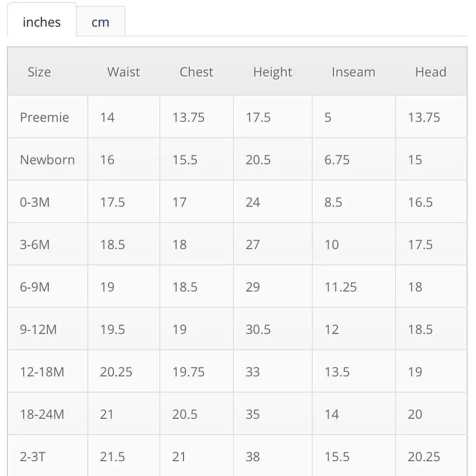Switch to the cm tab
The width and height of the screenshot is (476, 476).
[x=100, y=21]
